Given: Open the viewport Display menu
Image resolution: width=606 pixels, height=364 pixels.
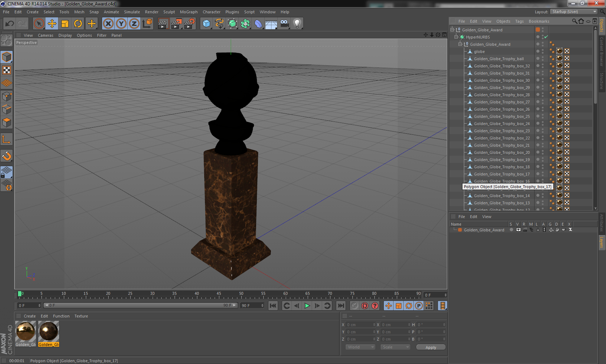Looking at the screenshot, I should click(x=65, y=35).
